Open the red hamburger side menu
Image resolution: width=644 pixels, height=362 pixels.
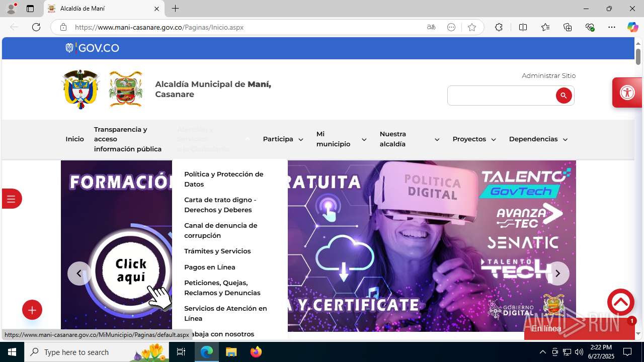(11, 199)
